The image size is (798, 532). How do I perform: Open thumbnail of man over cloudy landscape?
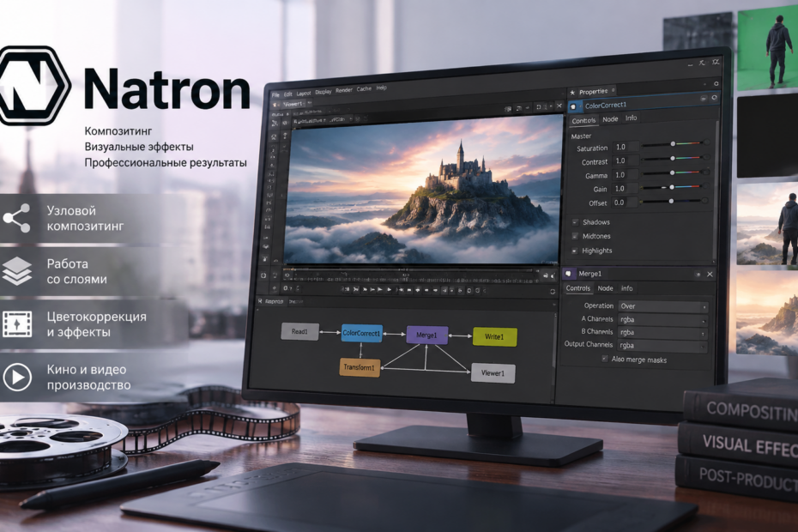click(x=767, y=225)
